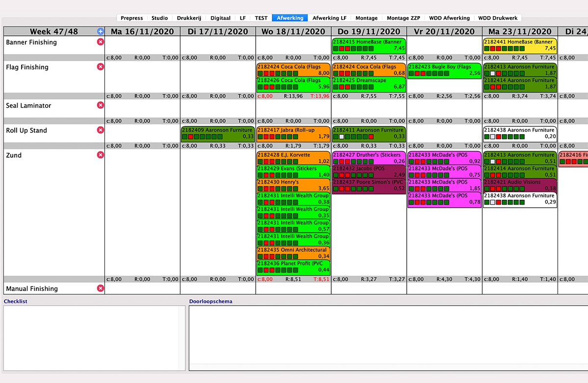Open job 2182417 Jabra Roll-up card
Image resolution: width=588 pixels, height=383 pixels.
point(294,134)
